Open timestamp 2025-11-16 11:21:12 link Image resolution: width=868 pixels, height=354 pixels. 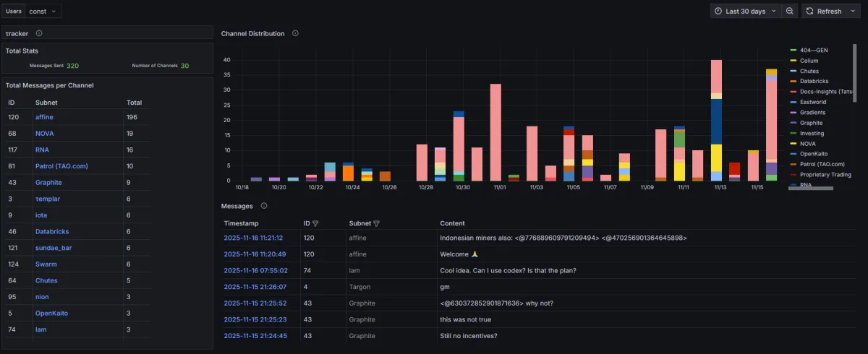point(253,238)
